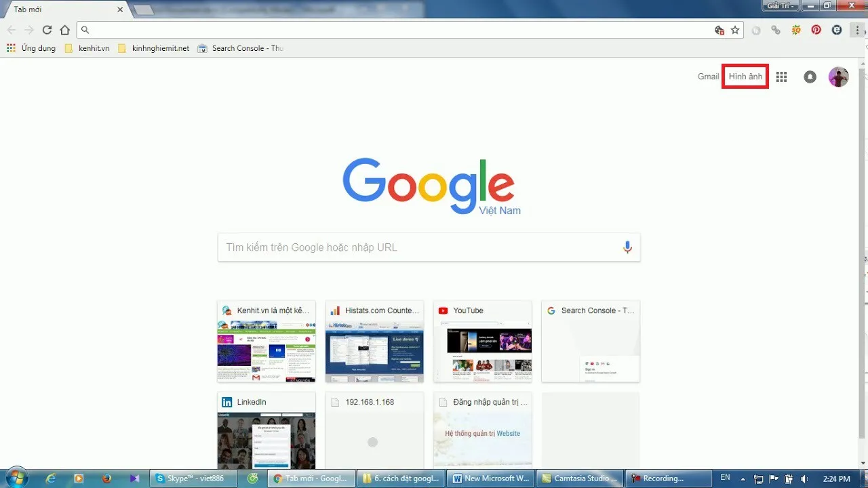Click the grey chain link extension icon
This screenshot has width=868, height=488.
tap(776, 30)
